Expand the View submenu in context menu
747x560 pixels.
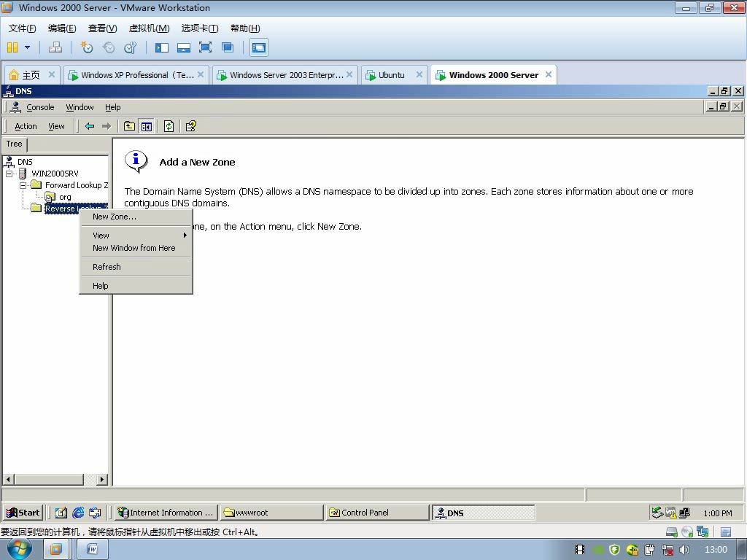(136, 236)
